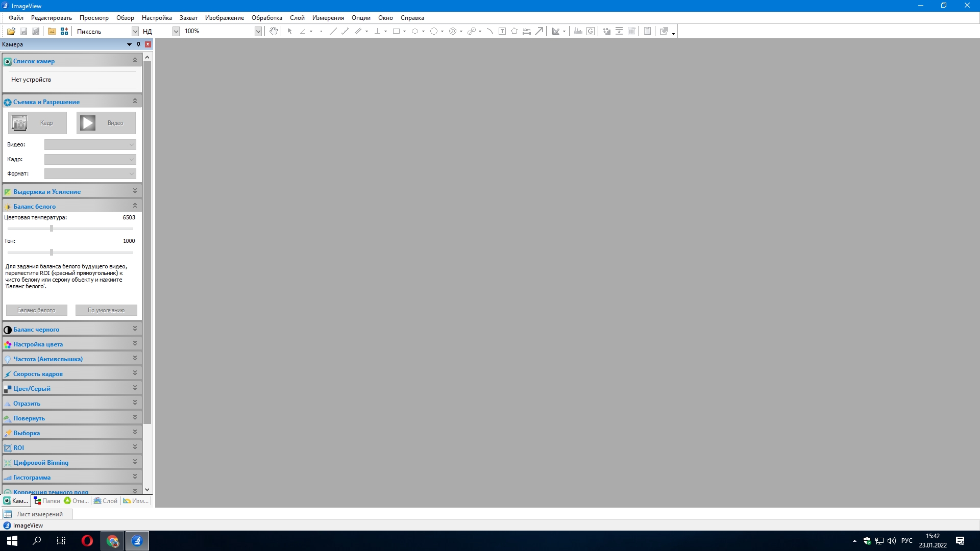Click the Open file folder icon
The width and height of the screenshot is (980, 551).
point(11,31)
